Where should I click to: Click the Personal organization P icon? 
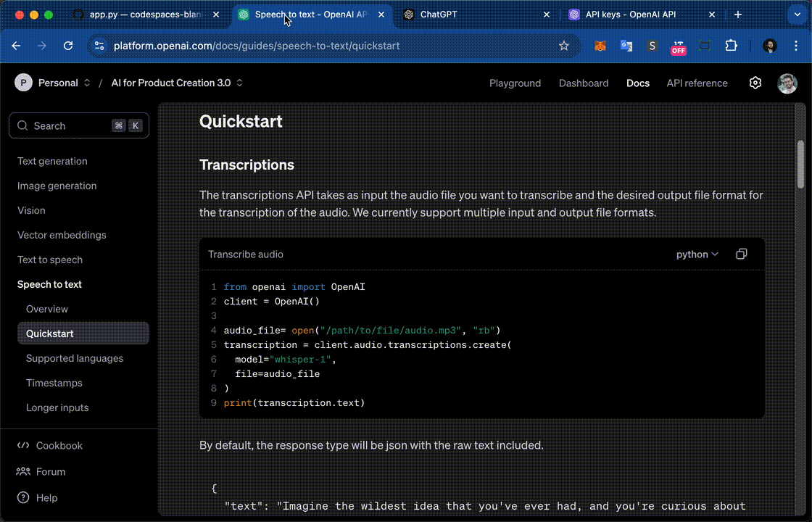[x=23, y=83]
